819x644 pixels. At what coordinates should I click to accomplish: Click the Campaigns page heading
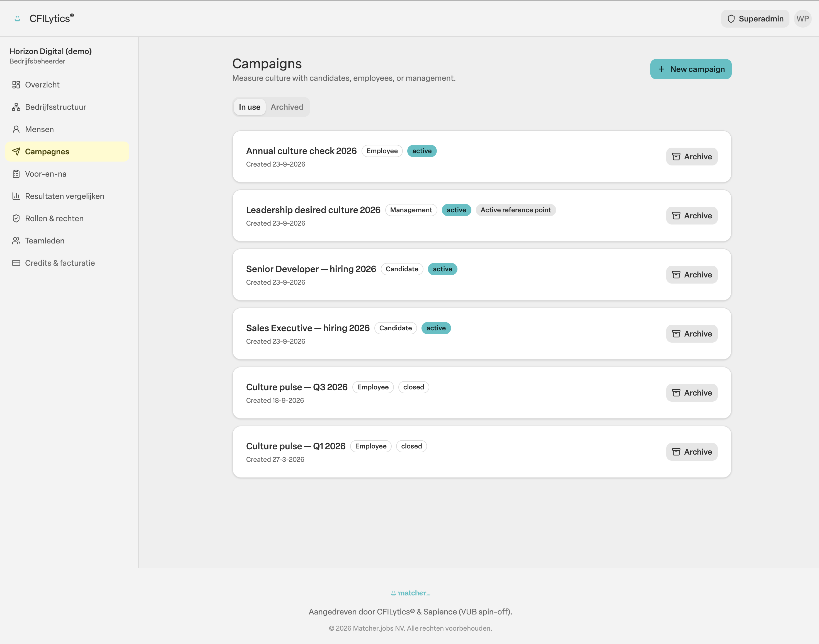(267, 64)
